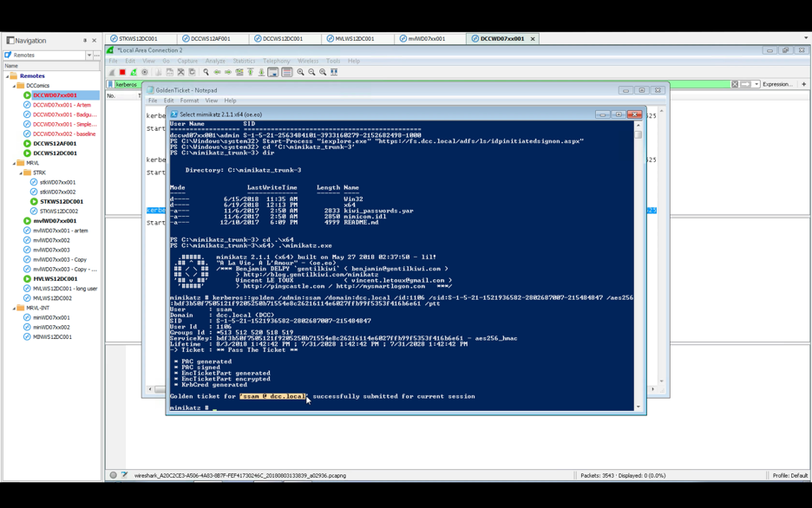
Task: Open capture options gear icon
Action: point(145,73)
